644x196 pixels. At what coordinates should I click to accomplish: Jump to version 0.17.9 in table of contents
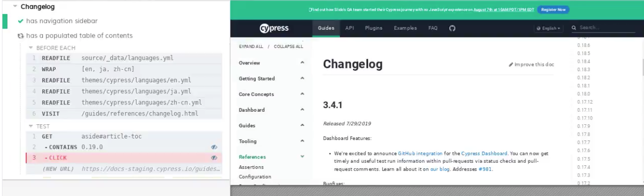(583, 126)
